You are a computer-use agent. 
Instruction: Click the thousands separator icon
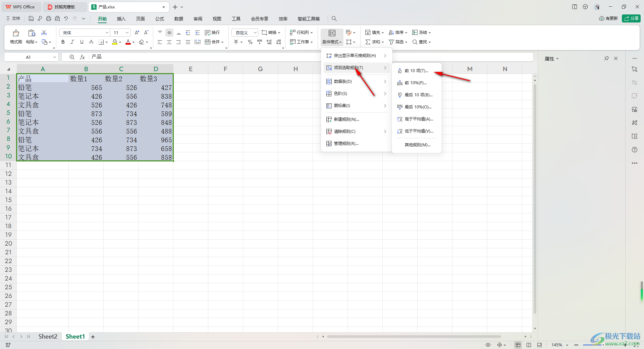click(x=260, y=42)
